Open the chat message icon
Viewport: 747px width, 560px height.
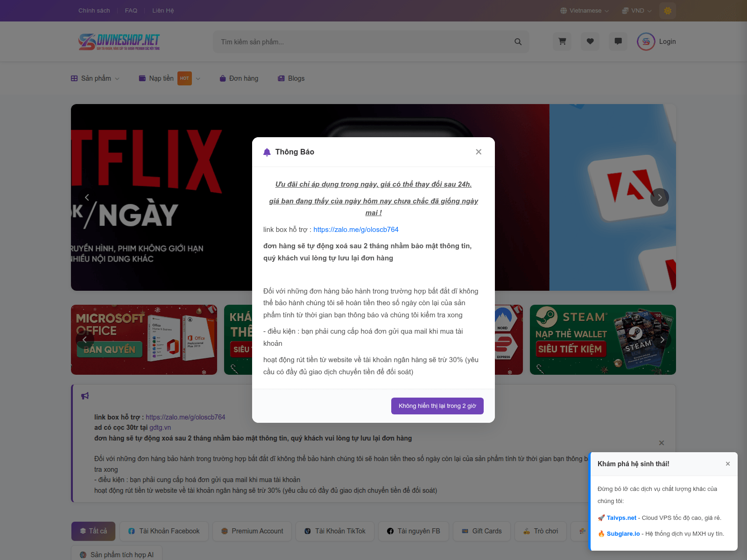pyautogui.click(x=618, y=42)
